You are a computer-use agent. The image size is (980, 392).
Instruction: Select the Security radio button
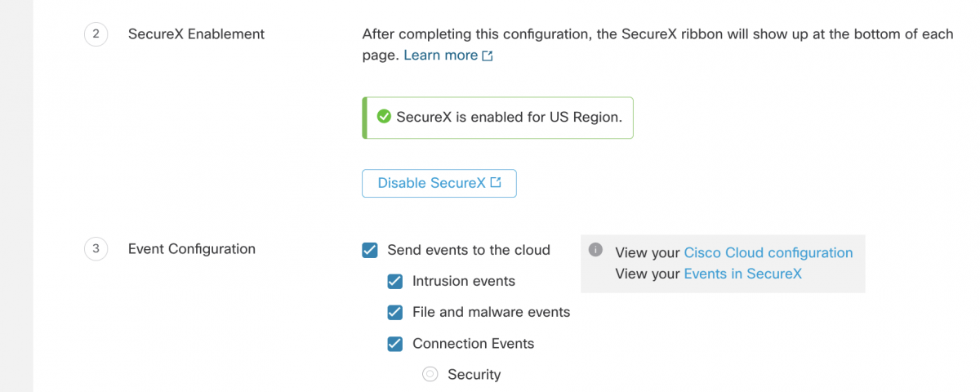click(x=430, y=374)
